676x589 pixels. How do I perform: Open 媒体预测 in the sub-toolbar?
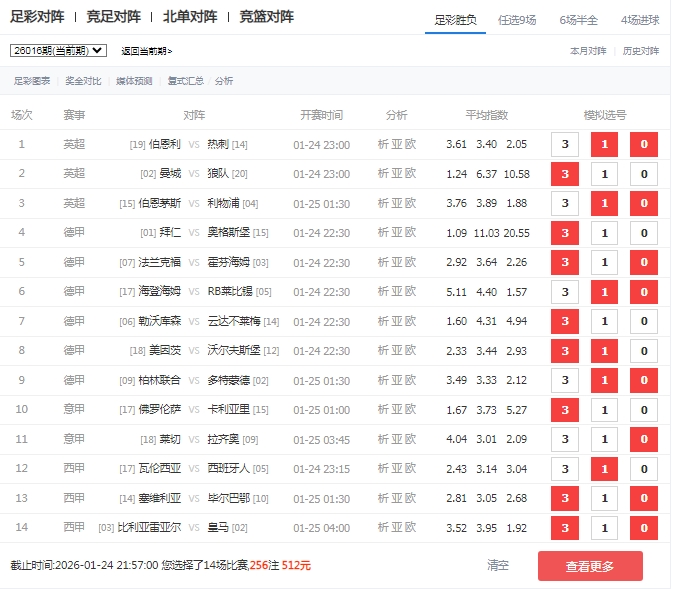tap(134, 81)
